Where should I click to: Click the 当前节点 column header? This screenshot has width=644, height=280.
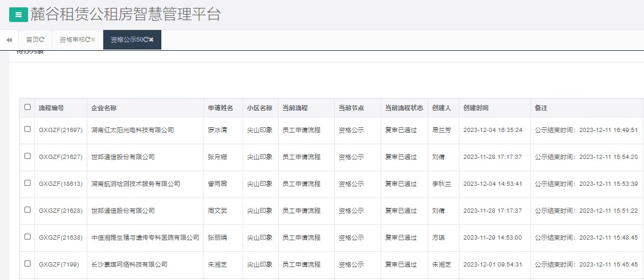[351, 108]
